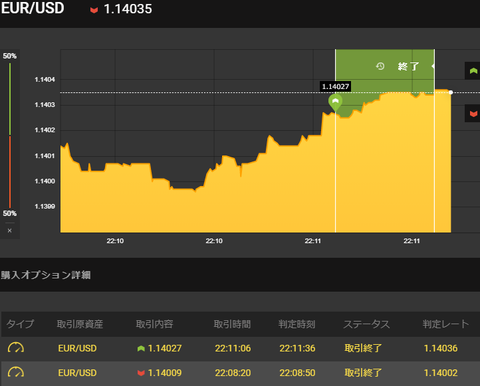The image size is (480, 386).
Task: Click the red LOW arrow button
Action: click(473, 113)
